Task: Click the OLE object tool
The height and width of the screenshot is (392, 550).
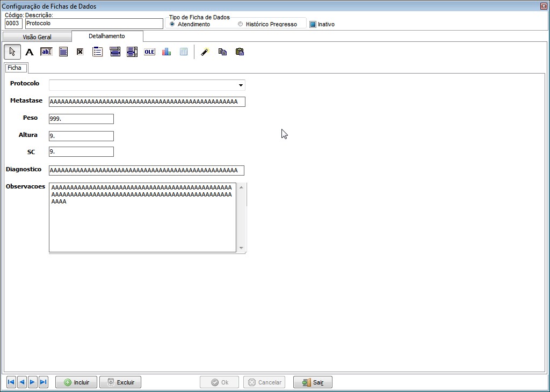Action: tap(149, 52)
